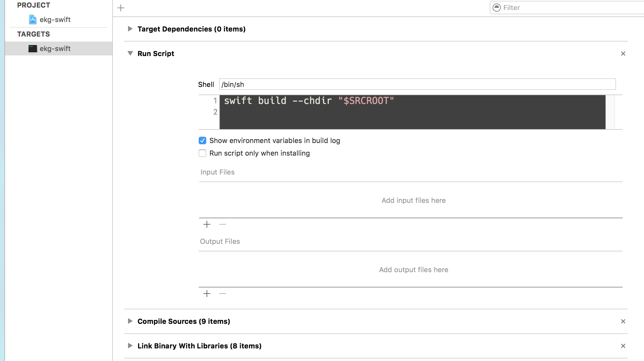Viewport: 644px width, 361px height.
Task: Click line number 2 in script gutter
Action: (215, 112)
